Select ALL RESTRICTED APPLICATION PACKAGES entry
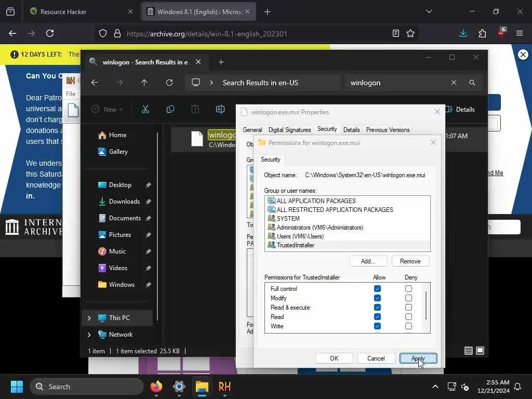Image resolution: width=532 pixels, height=399 pixels. pos(348,210)
